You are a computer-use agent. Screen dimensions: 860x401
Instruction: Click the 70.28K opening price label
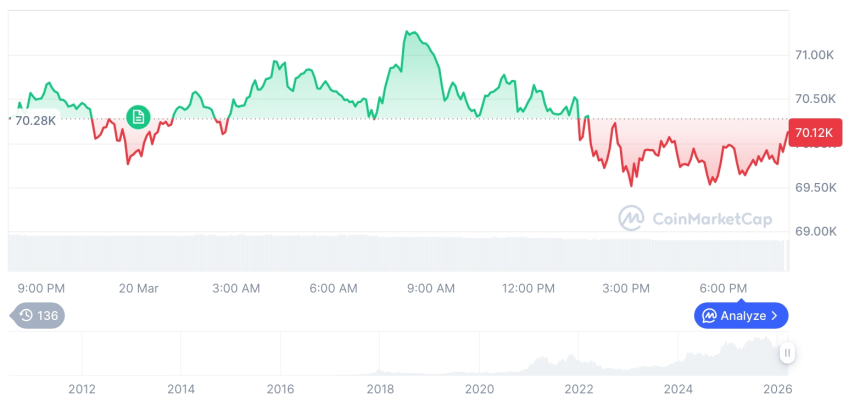click(x=36, y=120)
